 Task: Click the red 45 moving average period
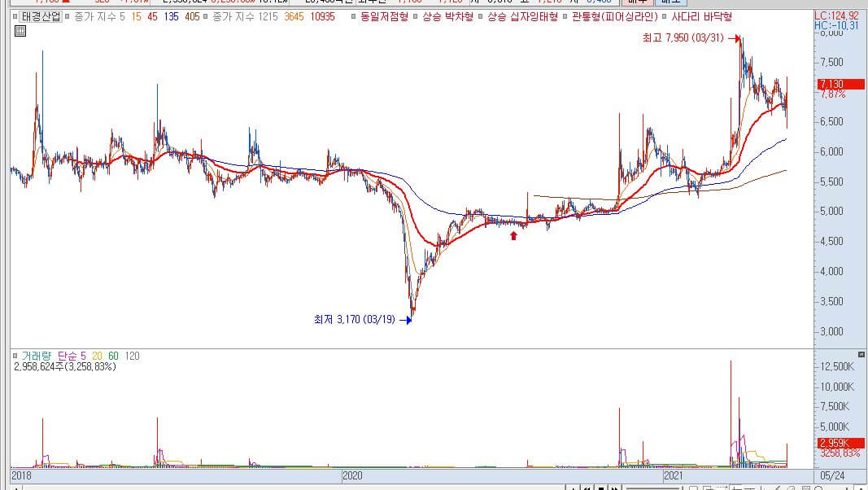tap(152, 16)
